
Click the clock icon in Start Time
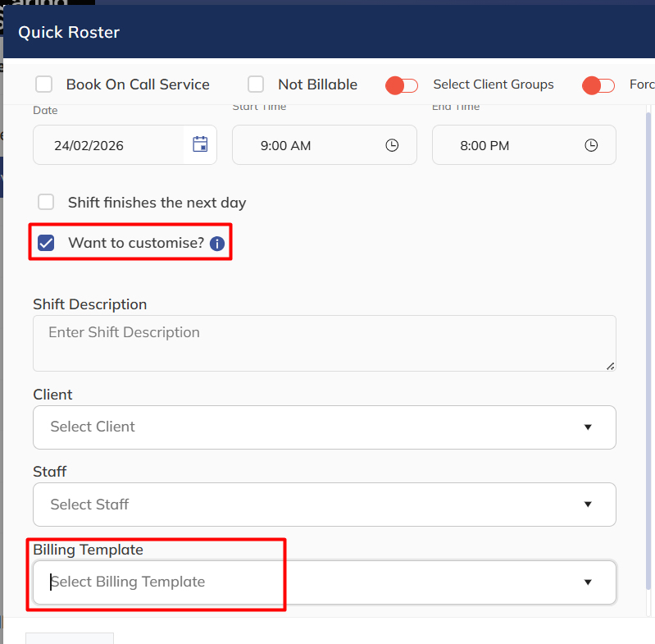(392, 145)
